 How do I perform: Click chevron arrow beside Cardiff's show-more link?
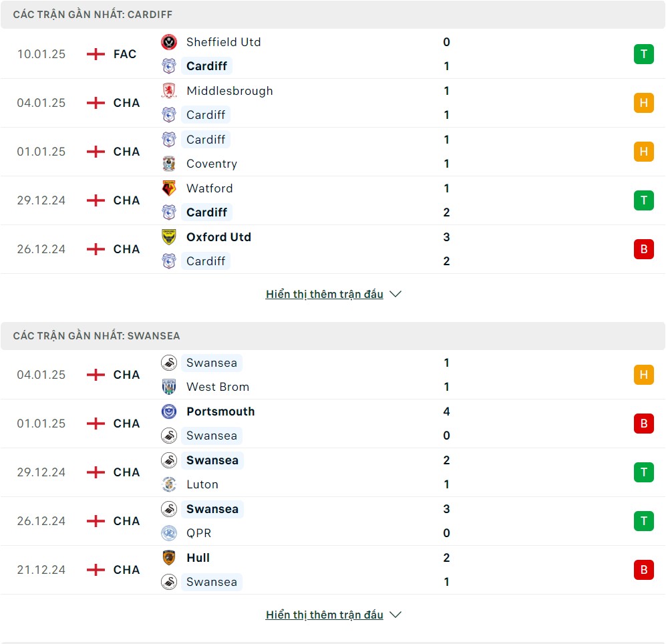click(x=395, y=294)
